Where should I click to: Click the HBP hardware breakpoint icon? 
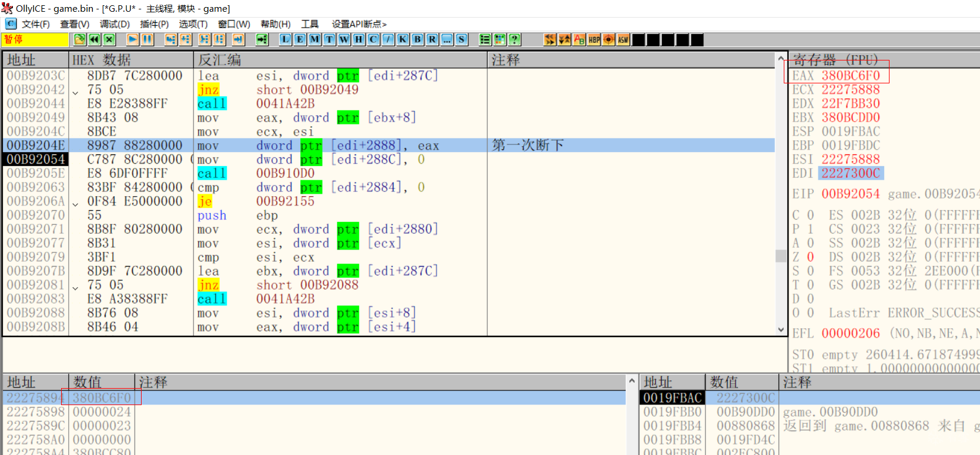pos(594,39)
